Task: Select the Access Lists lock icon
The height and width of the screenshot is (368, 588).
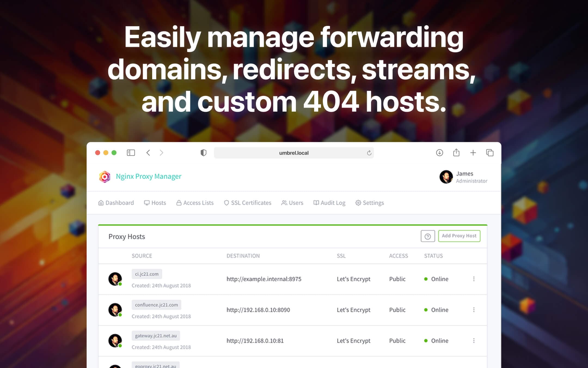Action: point(179,203)
